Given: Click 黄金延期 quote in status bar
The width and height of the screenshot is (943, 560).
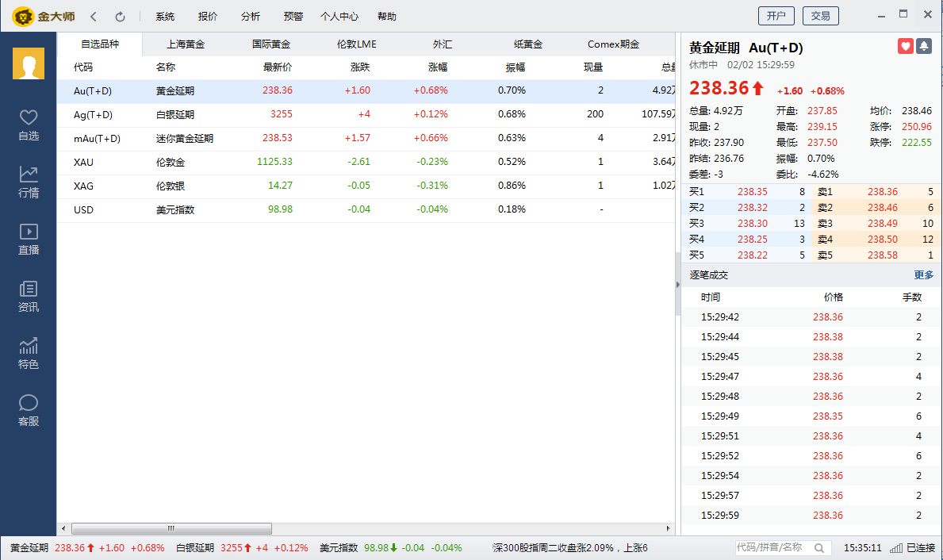Looking at the screenshot, I should click(87, 548).
